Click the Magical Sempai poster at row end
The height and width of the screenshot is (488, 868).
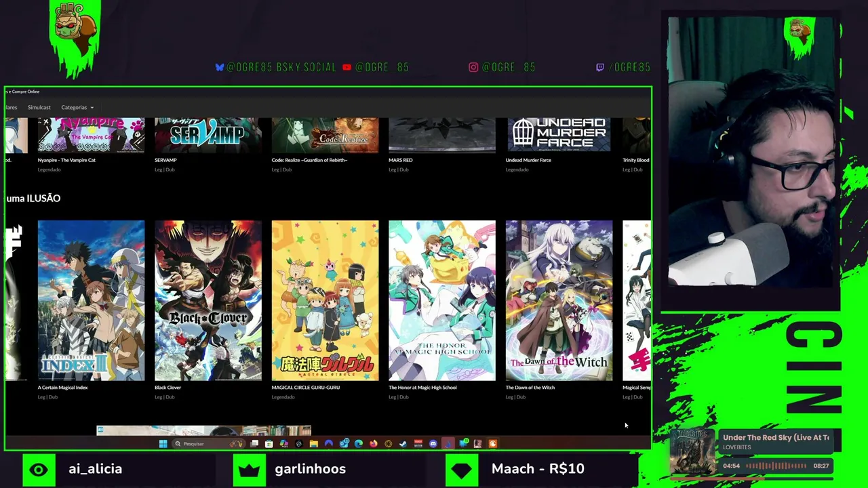[x=637, y=300]
